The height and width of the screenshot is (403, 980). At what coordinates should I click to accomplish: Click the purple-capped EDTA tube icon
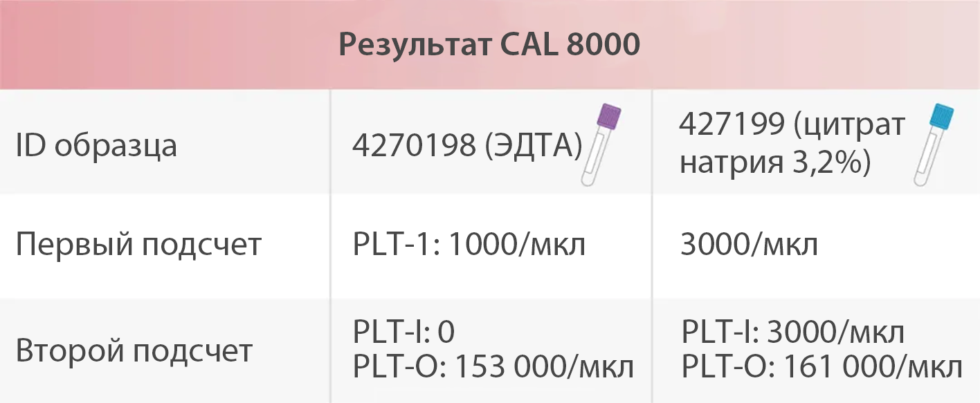(x=601, y=144)
